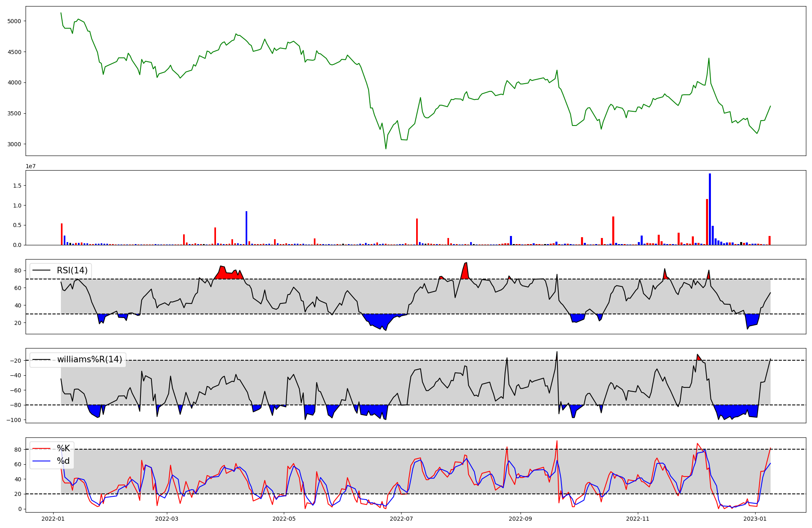Click the 1e7 volume scale label
This screenshot has width=812, height=528.
[31, 167]
